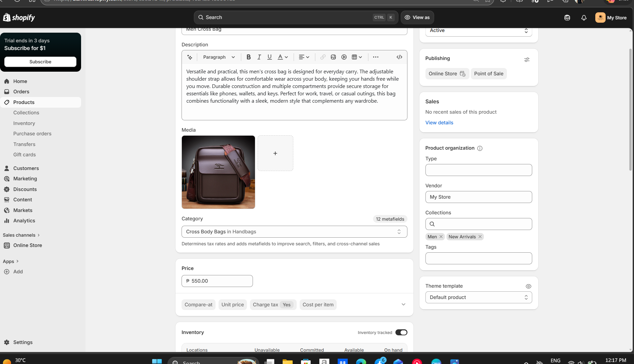The image size is (634, 364).
Task: Open the text color picker
Action: click(283, 57)
